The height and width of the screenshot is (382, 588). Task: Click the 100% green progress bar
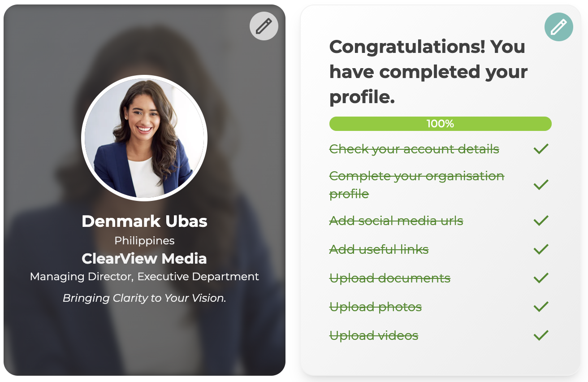[440, 124]
